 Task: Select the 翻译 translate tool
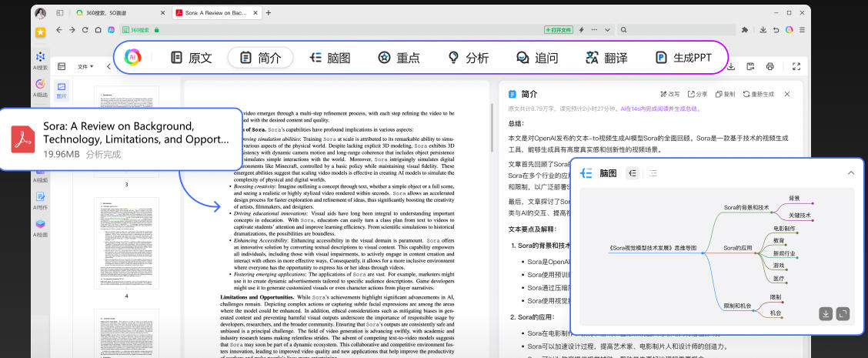point(606,58)
